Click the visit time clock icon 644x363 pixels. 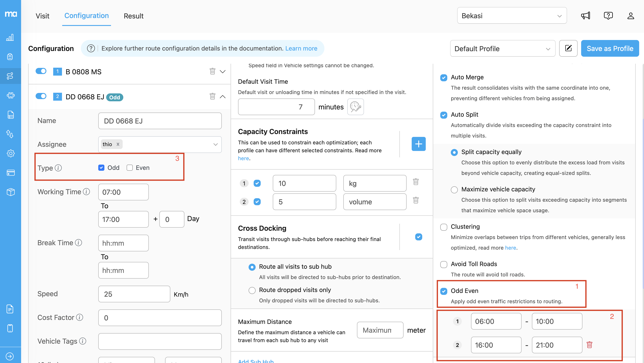(355, 107)
